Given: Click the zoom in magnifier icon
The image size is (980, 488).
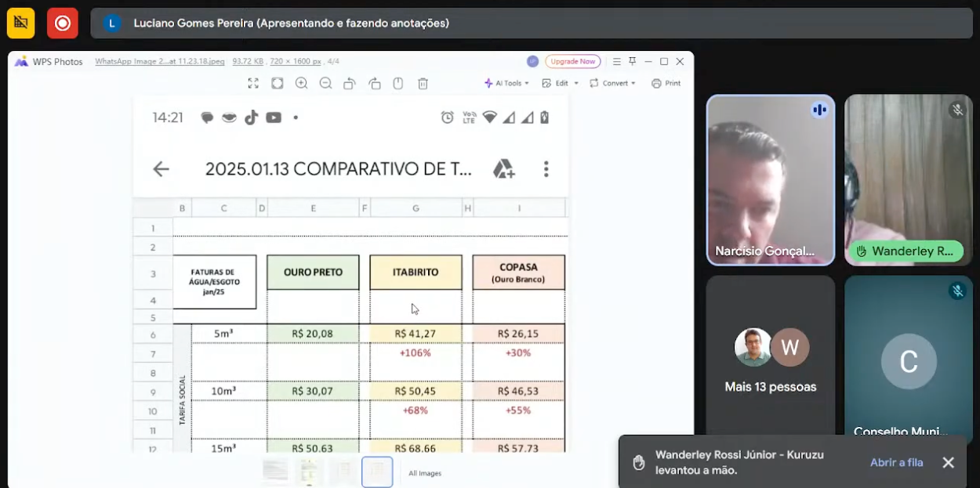Looking at the screenshot, I should coord(301,83).
